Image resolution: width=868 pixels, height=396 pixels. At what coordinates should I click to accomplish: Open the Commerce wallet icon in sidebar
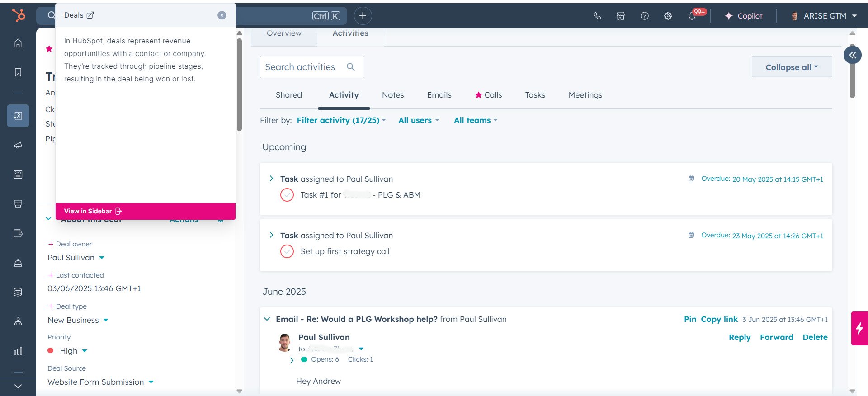coord(18,233)
